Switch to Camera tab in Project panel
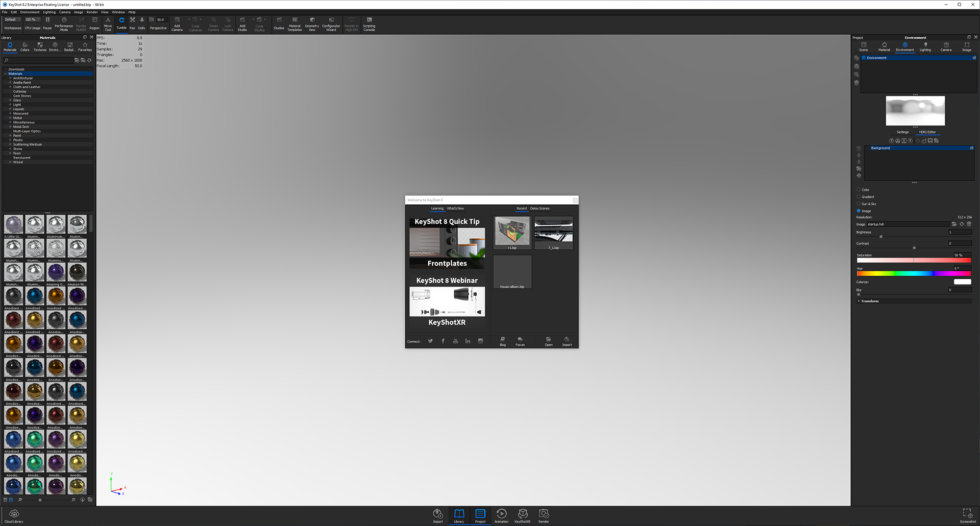Viewport: 980px width, 526px height. pos(946,46)
